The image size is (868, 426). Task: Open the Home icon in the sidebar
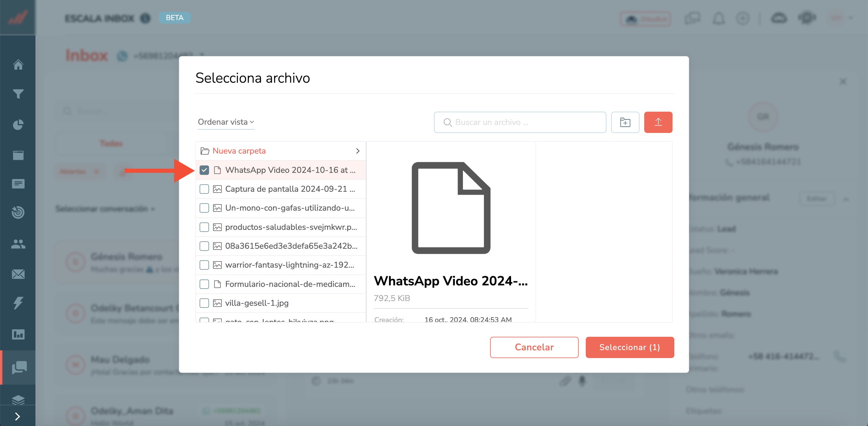tap(18, 64)
